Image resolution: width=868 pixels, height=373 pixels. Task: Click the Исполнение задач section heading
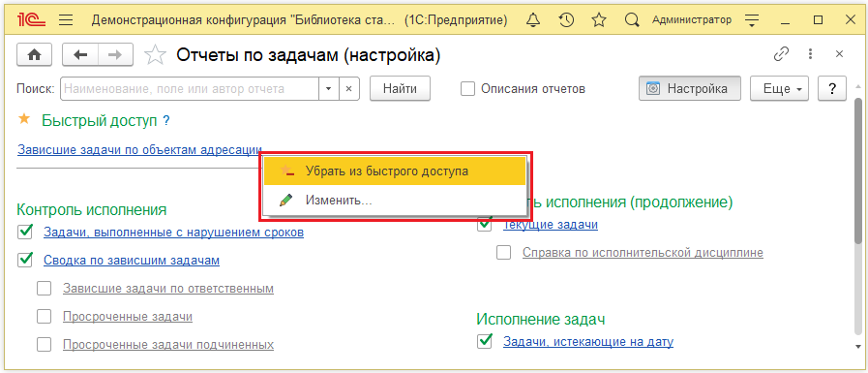pyautogui.click(x=541, y=320)
